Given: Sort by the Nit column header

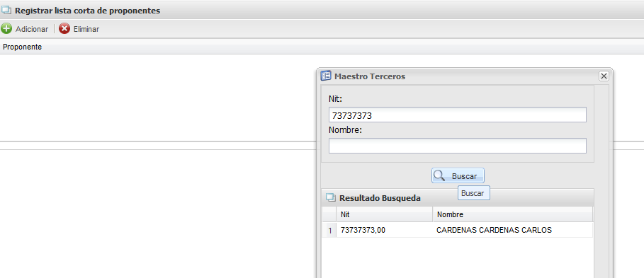Looking at the screenshot, I should pos(385,214).
